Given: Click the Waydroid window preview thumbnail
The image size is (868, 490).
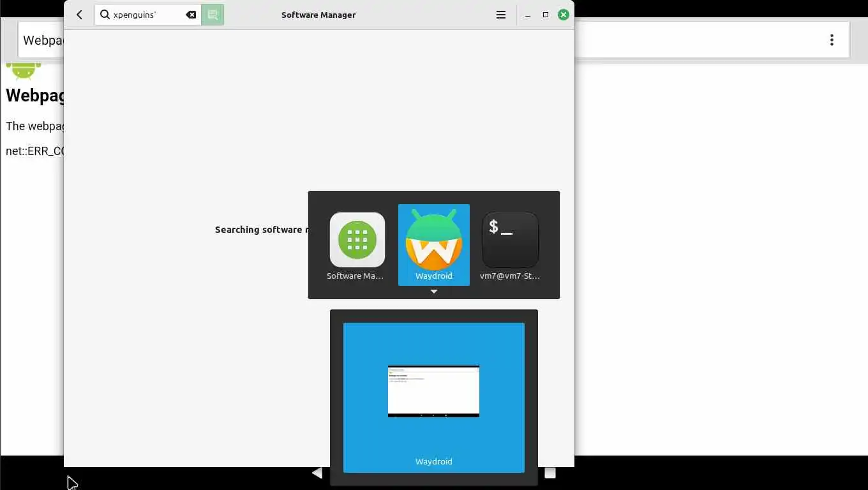Looking at the screenshot, I should pos(434,391).
